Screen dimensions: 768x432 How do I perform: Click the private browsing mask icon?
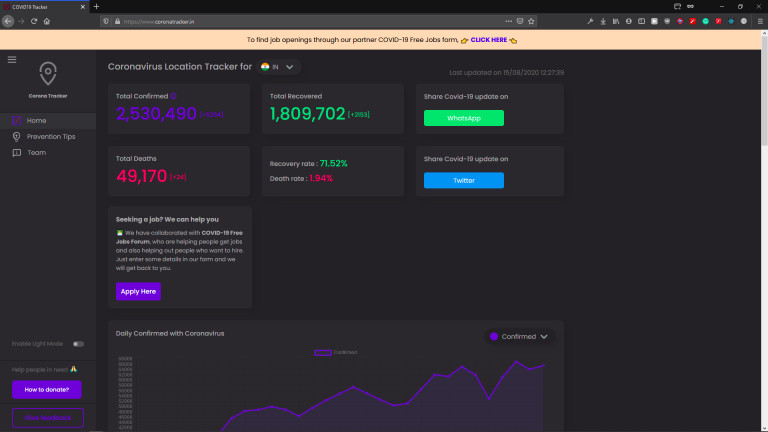coord(690,6)
